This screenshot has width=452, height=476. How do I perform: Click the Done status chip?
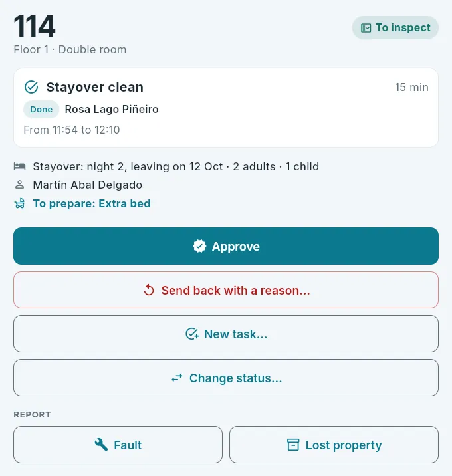point(41,109)
